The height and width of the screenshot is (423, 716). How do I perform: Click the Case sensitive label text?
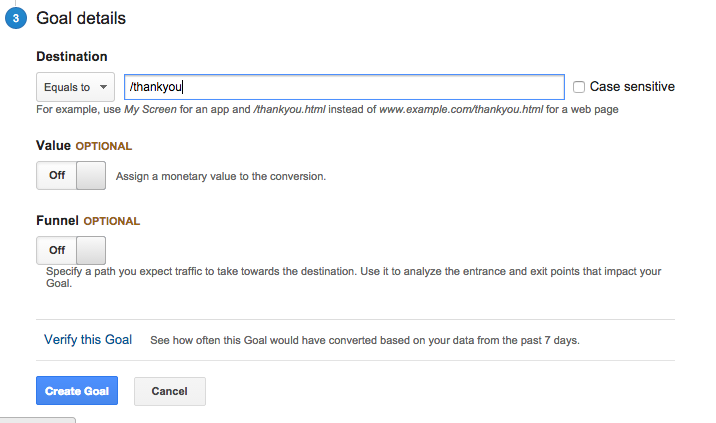coord(632,86)
